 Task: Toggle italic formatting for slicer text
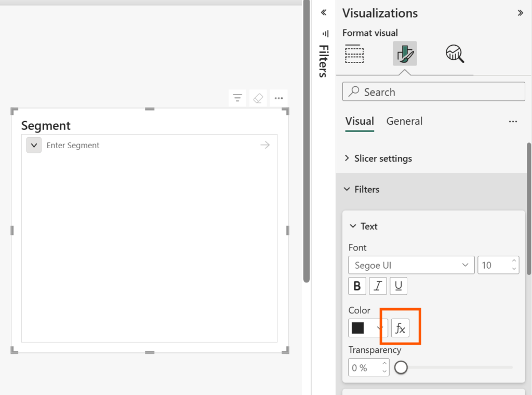378,285
